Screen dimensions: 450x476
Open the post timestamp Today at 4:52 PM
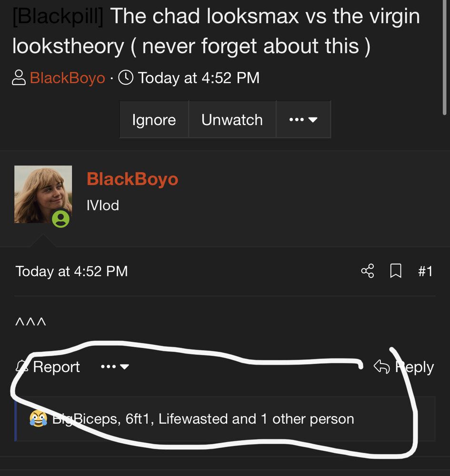(x=71, y=271)
